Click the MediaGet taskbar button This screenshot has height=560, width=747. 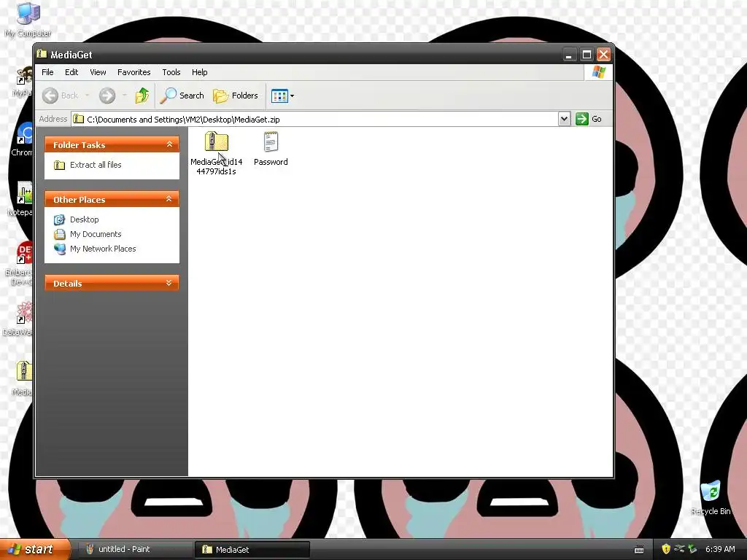tap(252, 550)
